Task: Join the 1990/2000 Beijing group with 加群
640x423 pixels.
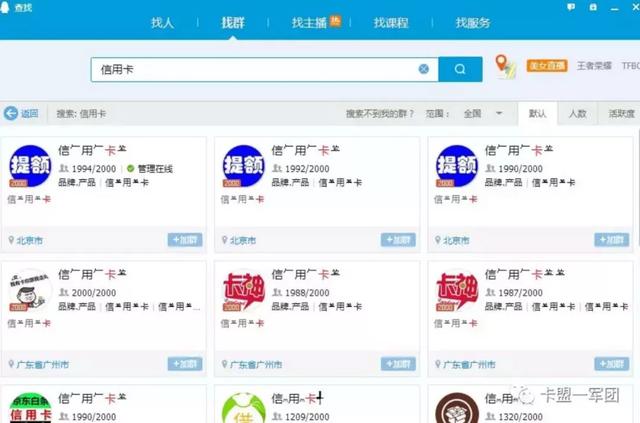Action: click(611, 240)
